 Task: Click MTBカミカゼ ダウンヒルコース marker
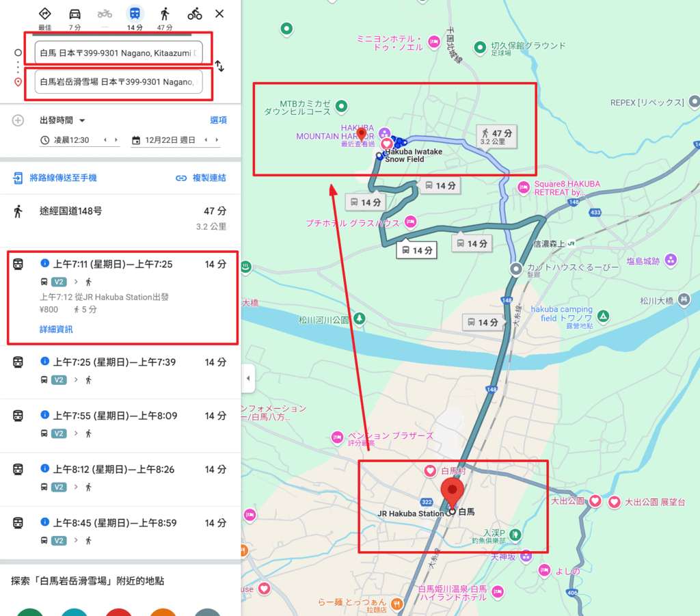click(x=342, y=106)
